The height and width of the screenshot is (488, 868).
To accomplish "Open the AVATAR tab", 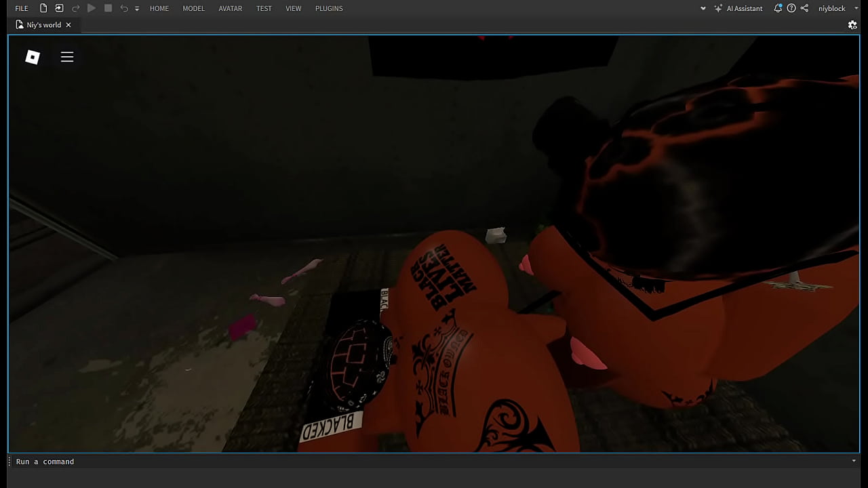I will (x=230, y=8).
